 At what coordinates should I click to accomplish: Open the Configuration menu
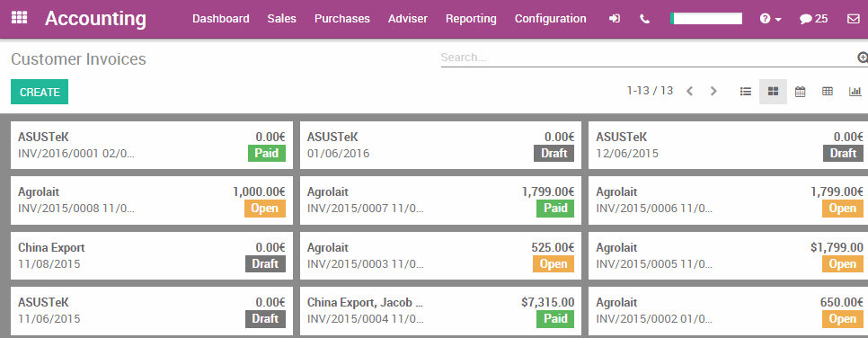[x=550, y=19]
